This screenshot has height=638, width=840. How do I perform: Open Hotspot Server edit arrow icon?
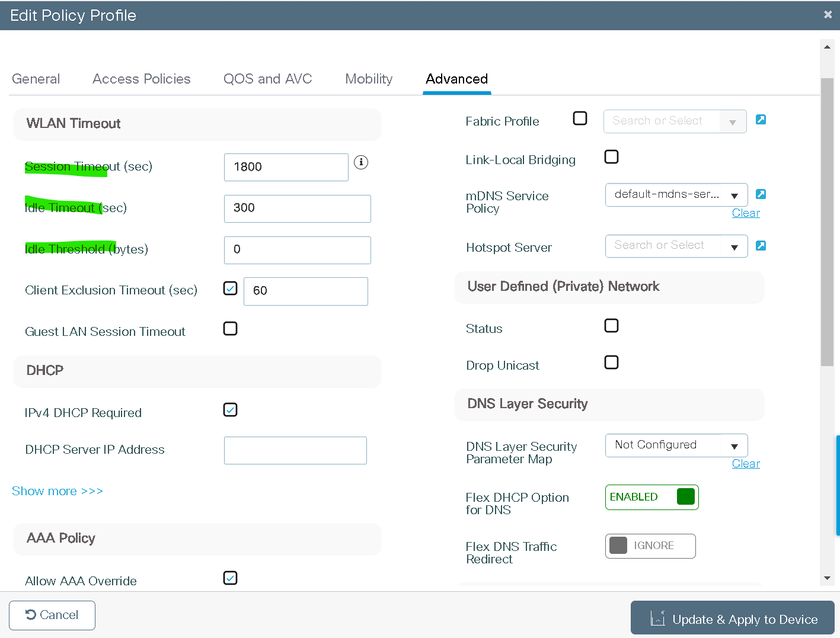[761, 245]
